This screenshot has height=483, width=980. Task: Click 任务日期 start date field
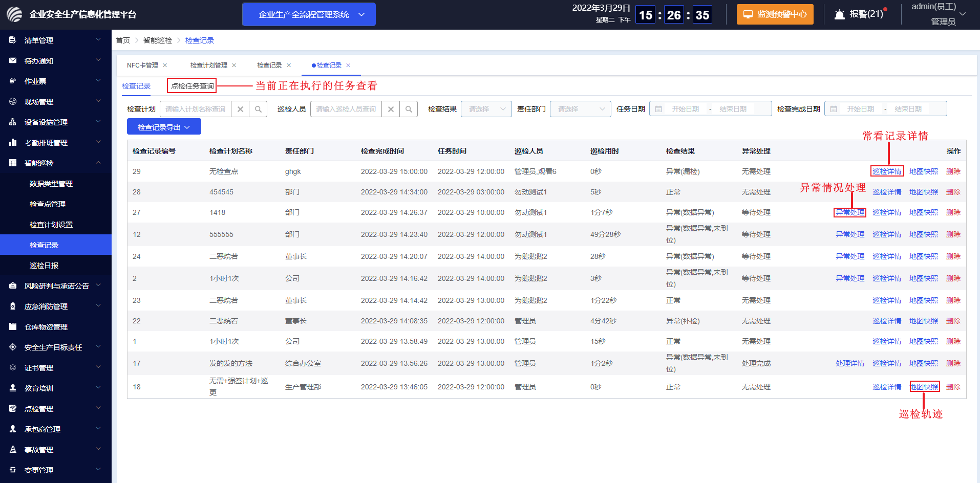pos(685,109)
